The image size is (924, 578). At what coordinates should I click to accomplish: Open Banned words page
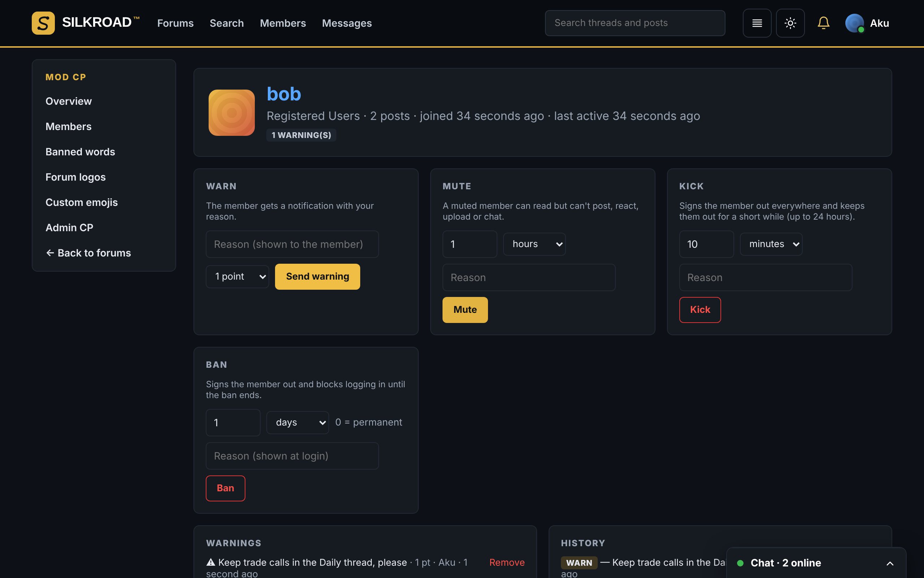pyautogui.click(x=80, y=151)
